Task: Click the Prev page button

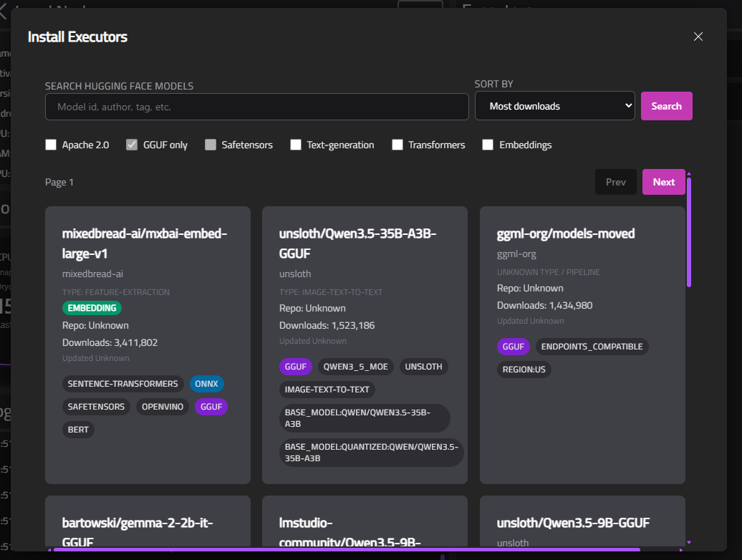Action: 615,182
